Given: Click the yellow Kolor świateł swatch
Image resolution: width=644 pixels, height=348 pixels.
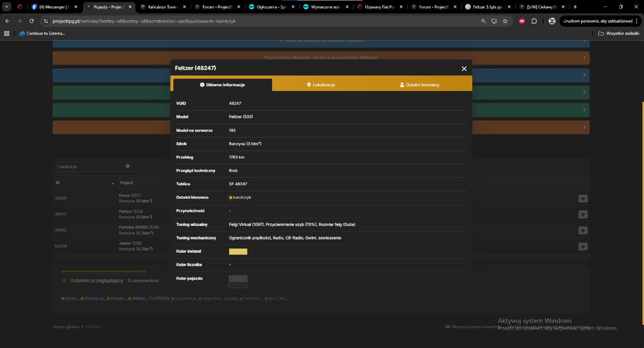Looking at the screenshot, I should click(x=238, y=252).
